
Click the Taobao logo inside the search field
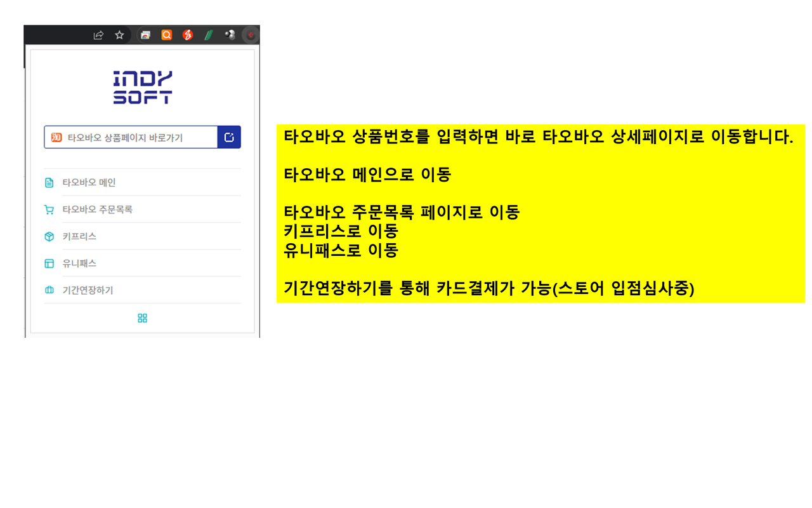pos(55,137)
